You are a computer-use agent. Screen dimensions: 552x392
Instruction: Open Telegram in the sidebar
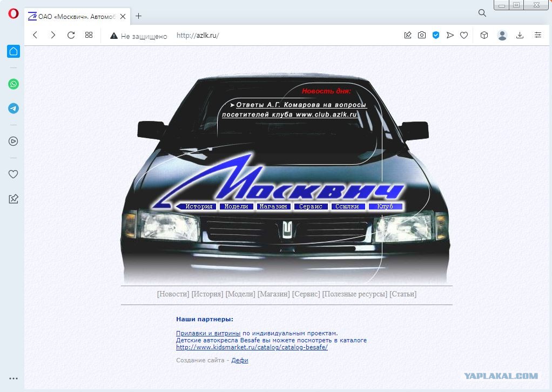pyautogui.click(x=14, y=109)
